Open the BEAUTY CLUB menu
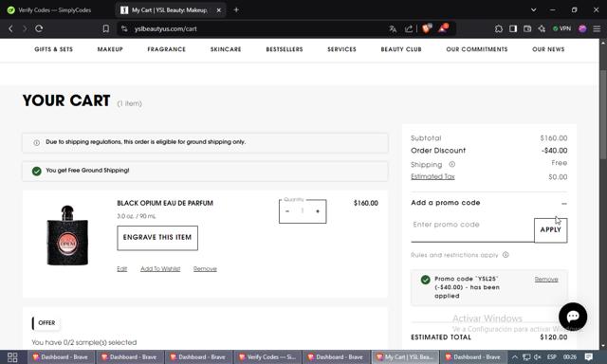 [x=401, y=49]
